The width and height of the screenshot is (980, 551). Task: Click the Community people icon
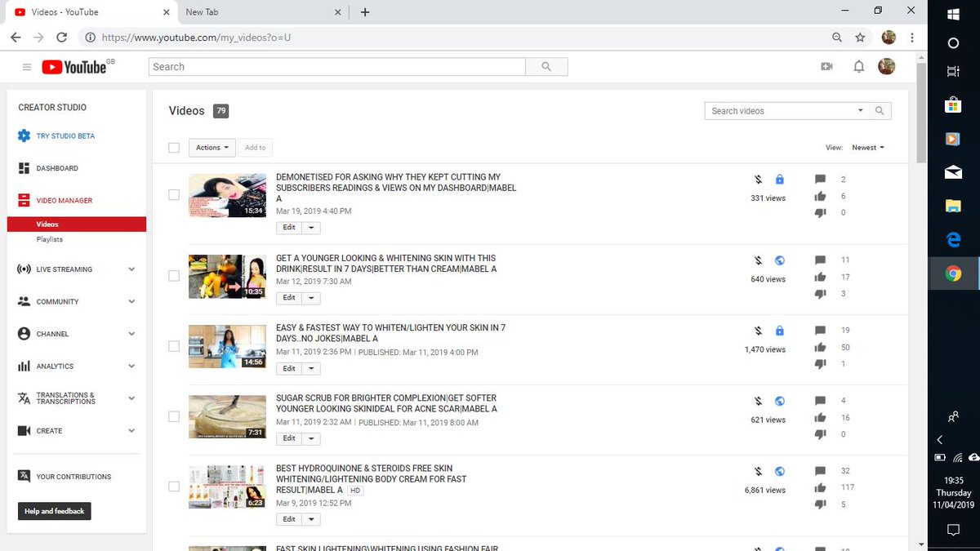[x=24, y=302]
